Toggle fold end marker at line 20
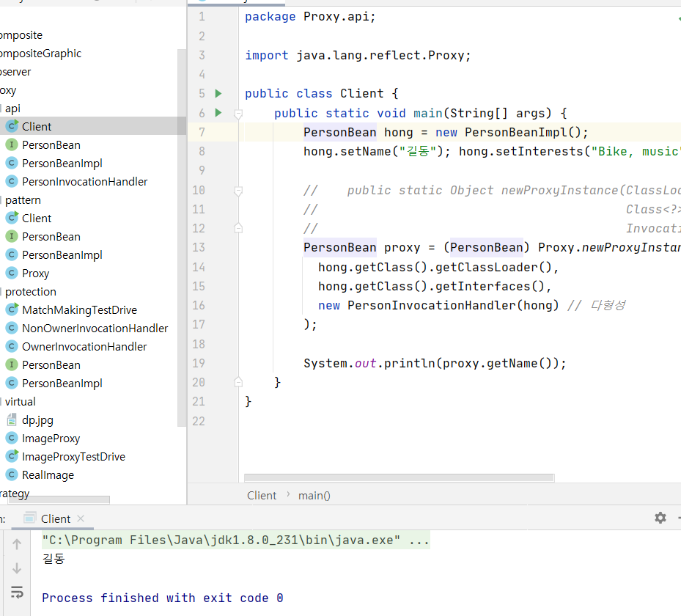 (x=238, y=382)
